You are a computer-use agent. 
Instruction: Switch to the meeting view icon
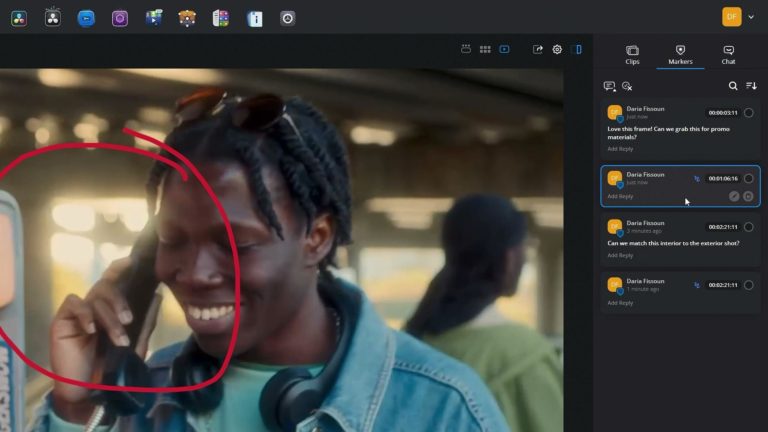coord(466,49)
